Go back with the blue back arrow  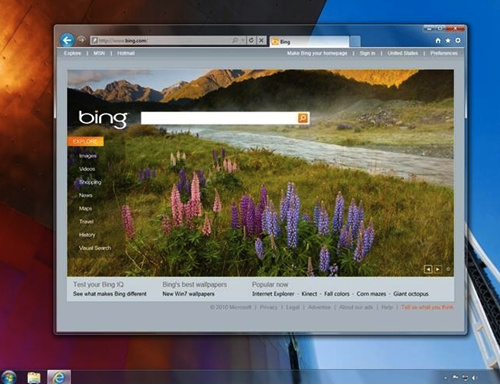[67, 40]
